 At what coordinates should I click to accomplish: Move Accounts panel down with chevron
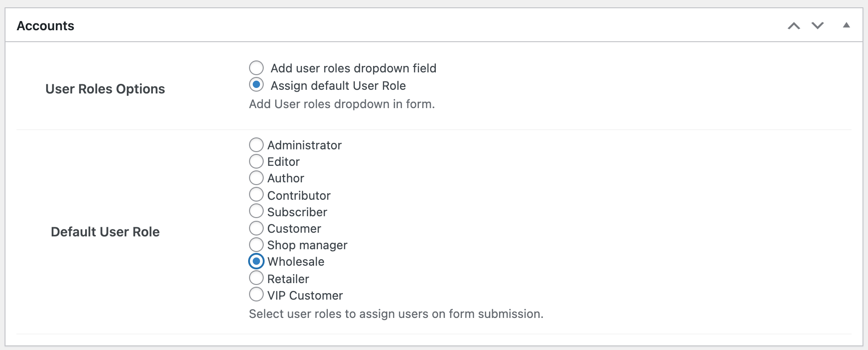pyautogui.click(x=818, y=26)
